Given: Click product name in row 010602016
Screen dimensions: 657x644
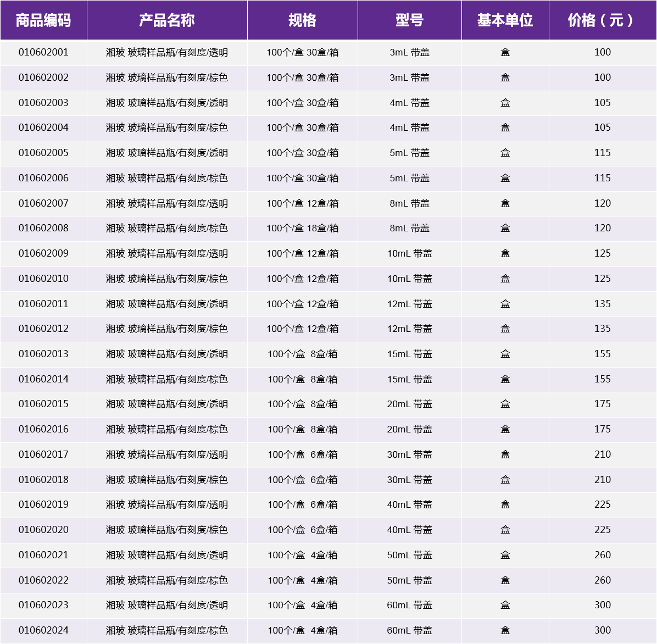Looking at the screenshot, I should [x=167, y=429].
